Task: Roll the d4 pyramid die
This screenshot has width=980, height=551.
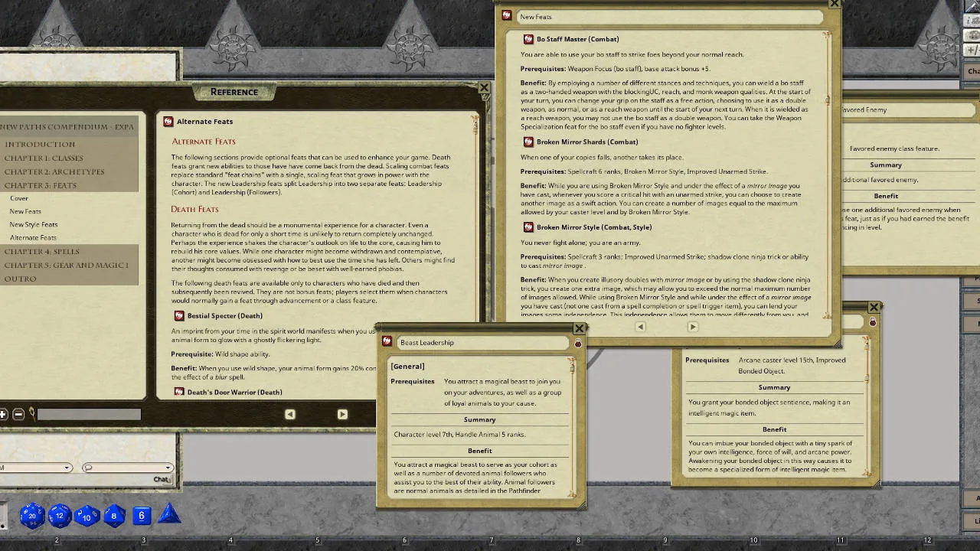Action: (x=169, y=514)
